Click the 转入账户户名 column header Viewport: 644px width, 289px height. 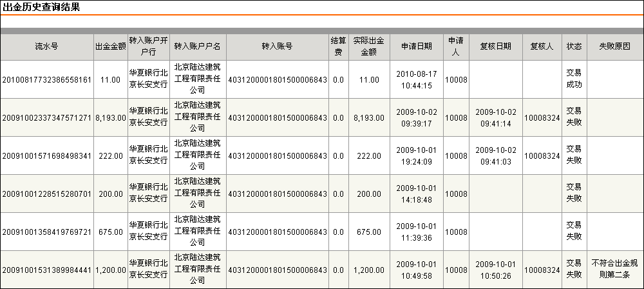click(198, 46)
